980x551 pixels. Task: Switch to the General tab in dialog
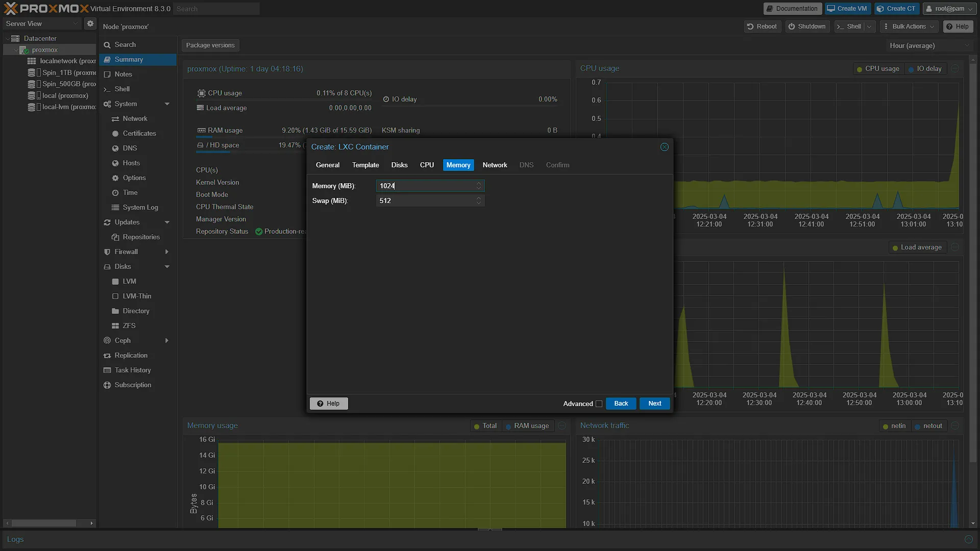pos(327,165)
